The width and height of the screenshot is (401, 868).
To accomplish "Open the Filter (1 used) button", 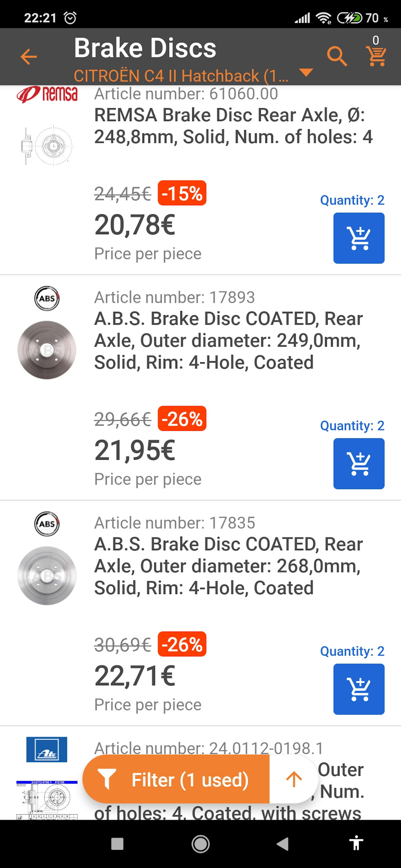I will (x=177, y=780).
